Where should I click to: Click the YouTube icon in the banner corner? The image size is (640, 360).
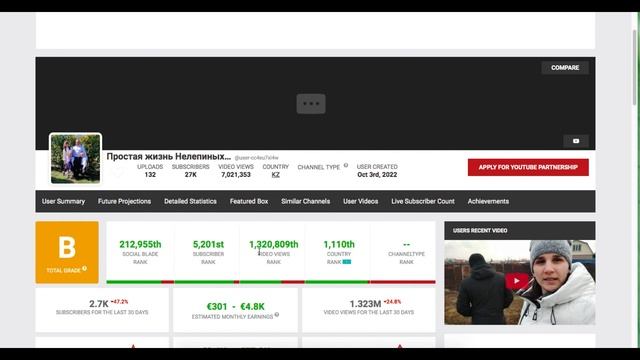click(x=576, y=141)
